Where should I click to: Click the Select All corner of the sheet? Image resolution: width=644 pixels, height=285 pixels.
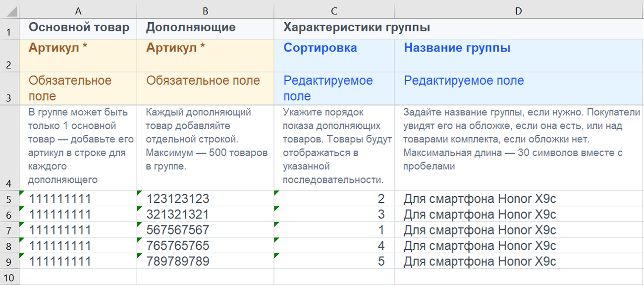coord(9,11)
